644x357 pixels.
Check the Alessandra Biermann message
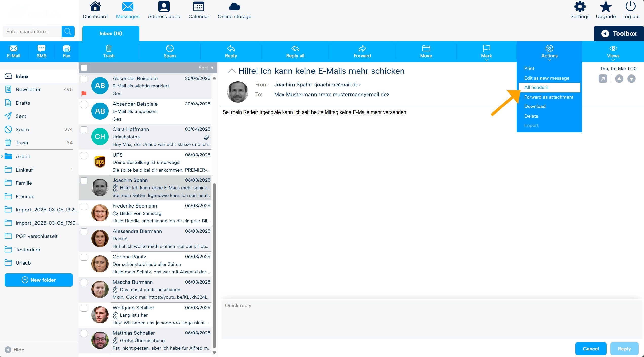(84, 232)
